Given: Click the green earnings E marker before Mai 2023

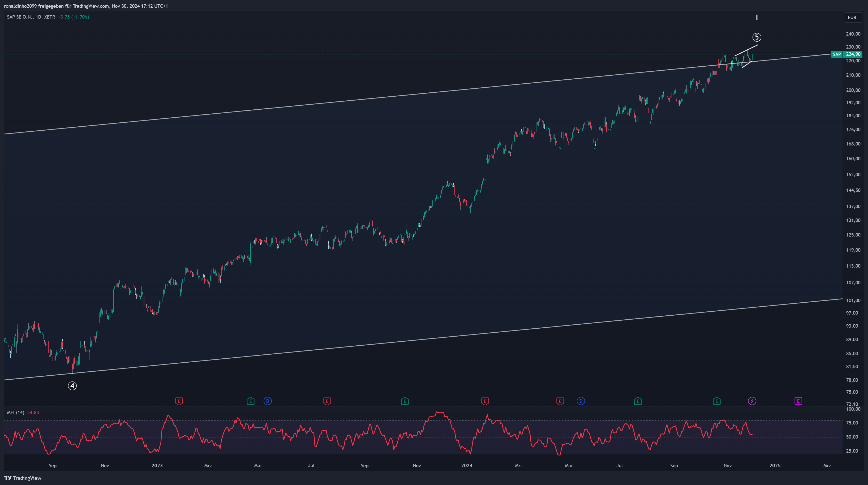Looking at the screenshot, I should 250,401.
